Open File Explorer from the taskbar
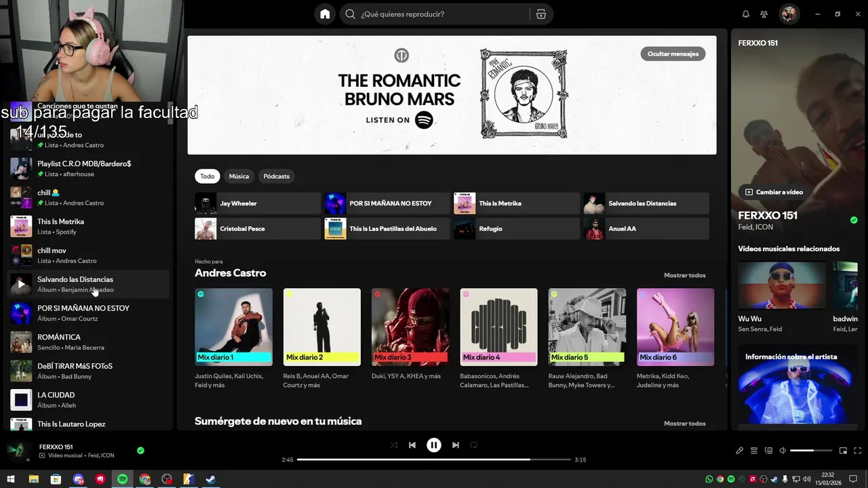Image resolution: width=868 pixels, height=488 pixels. [x=33, y=479]
